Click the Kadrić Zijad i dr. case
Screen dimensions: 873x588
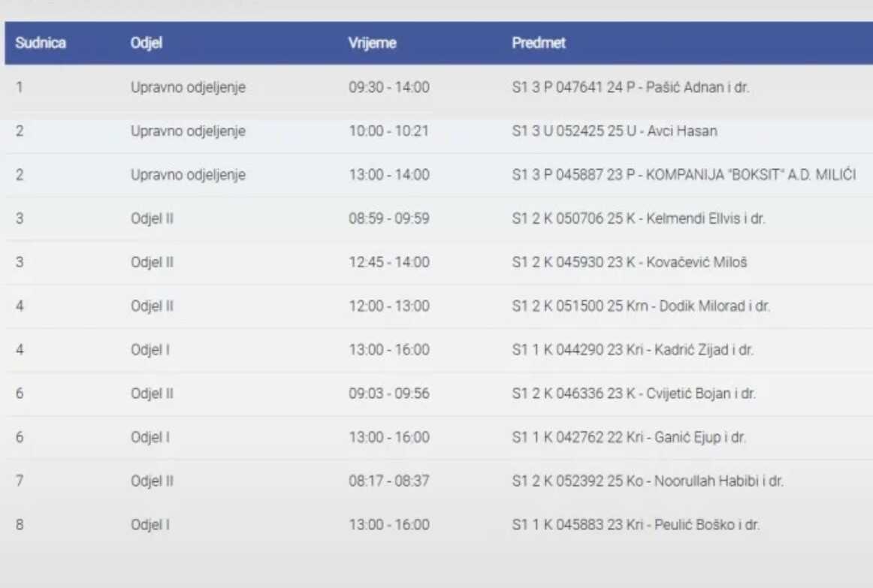tap(633, 350)
